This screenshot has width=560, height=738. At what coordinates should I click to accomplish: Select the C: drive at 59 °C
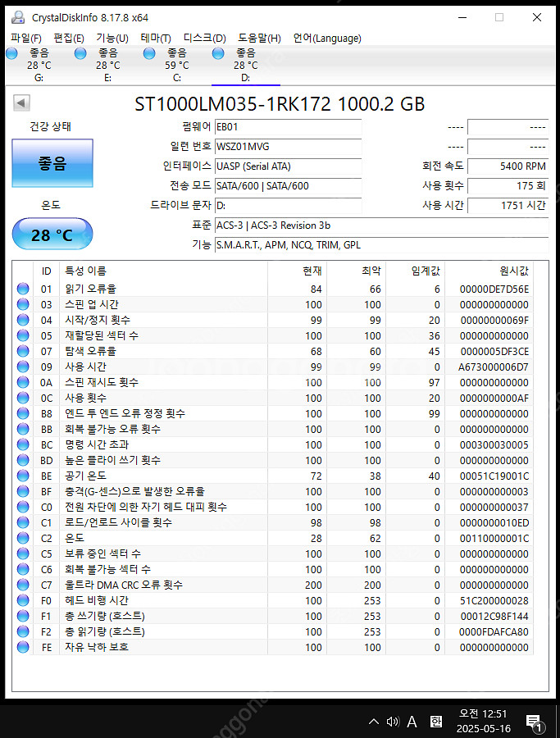[x=177, y=65]
